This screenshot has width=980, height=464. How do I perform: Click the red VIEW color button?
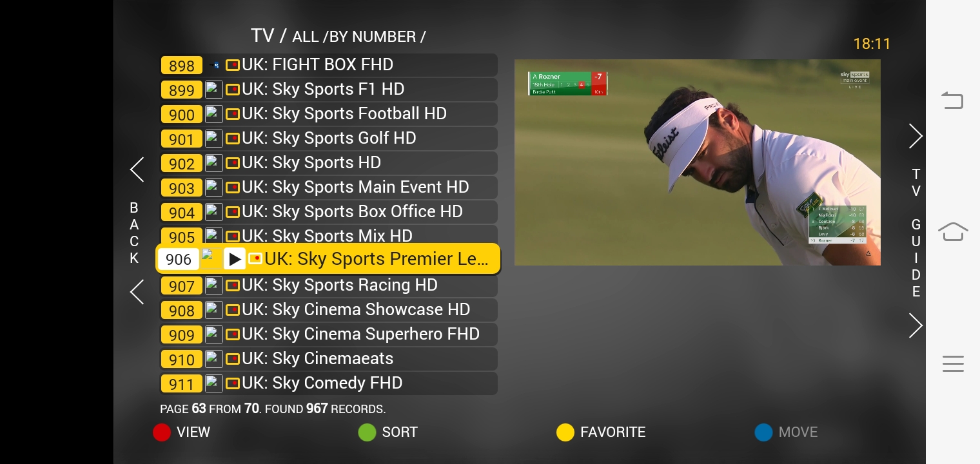point(162,432)
